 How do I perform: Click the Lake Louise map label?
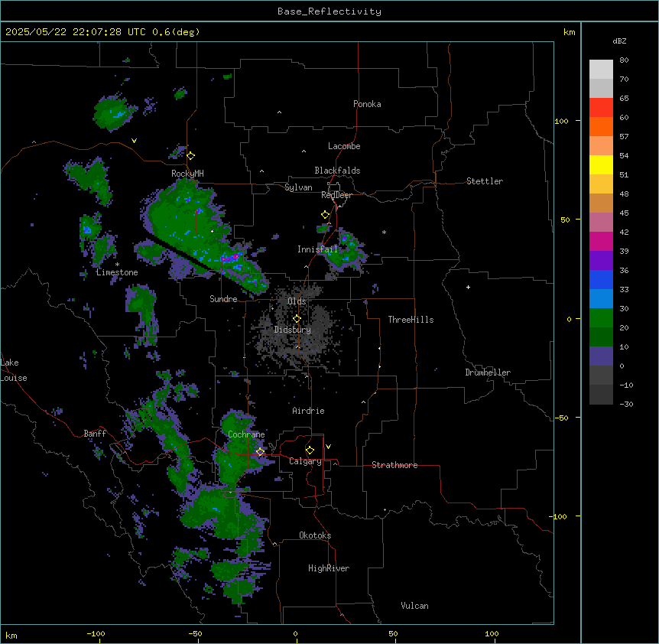point(14,370)
